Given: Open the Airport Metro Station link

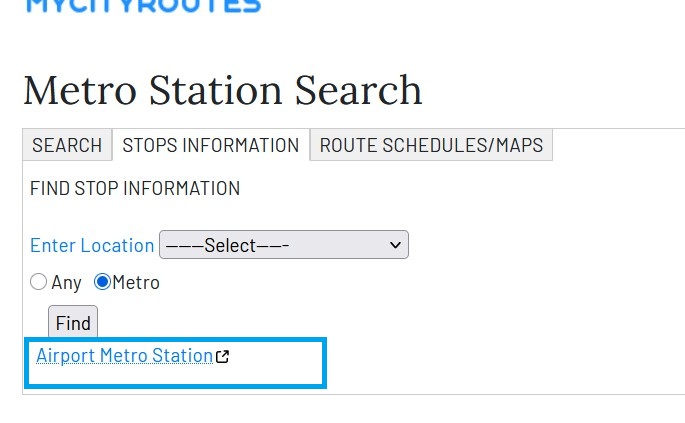Looking at the screenshot, I should click(124, 356).
